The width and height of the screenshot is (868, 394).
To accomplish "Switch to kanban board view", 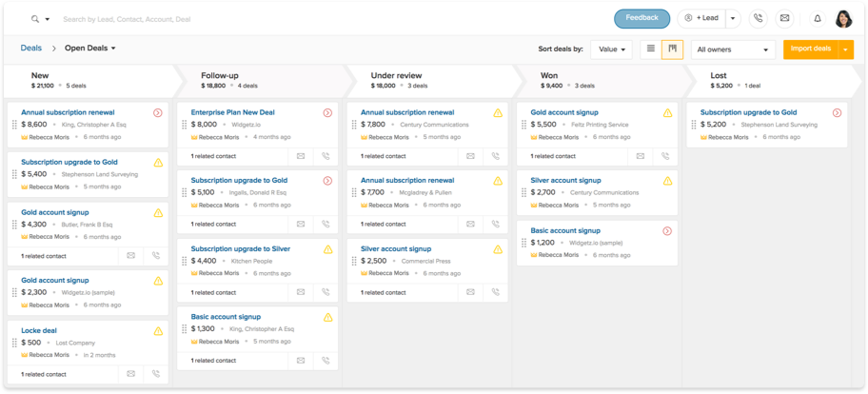I will click(x=672, y=49).
